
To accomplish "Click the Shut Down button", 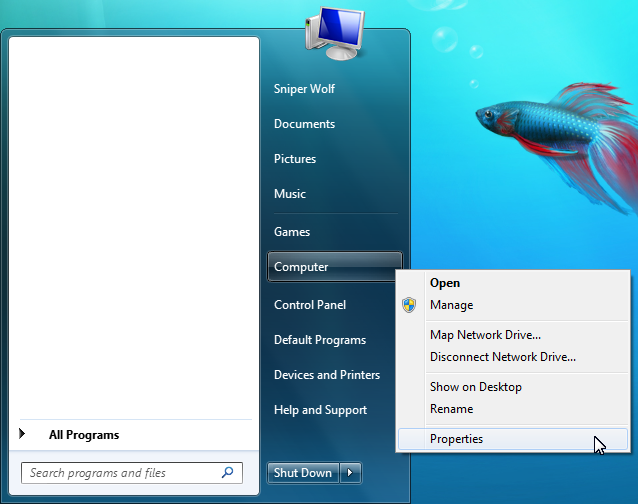I will 303,473.
